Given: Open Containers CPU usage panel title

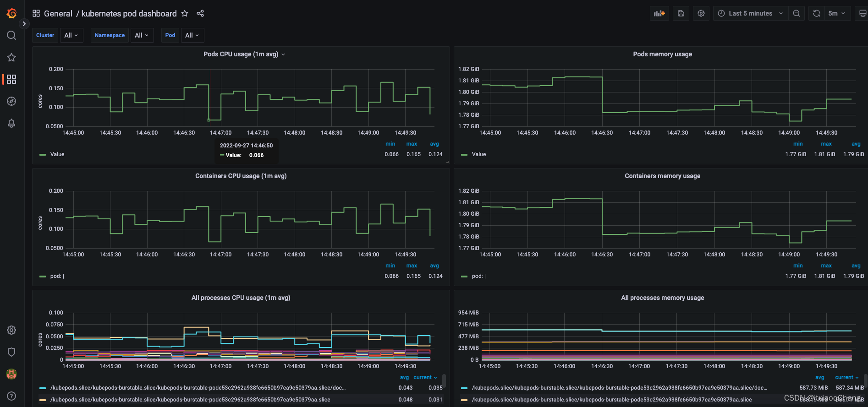Looking at the screenshot, I should pos(241,176).
